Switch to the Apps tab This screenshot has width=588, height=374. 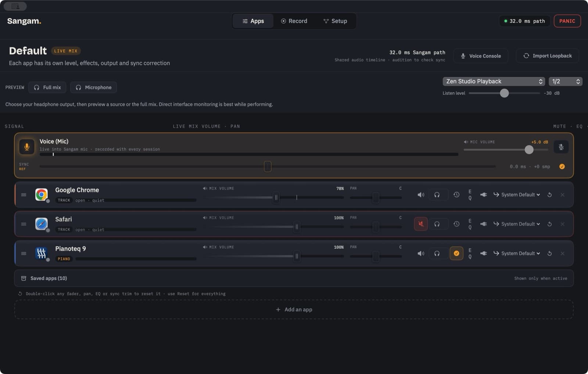tap(253, 21)
